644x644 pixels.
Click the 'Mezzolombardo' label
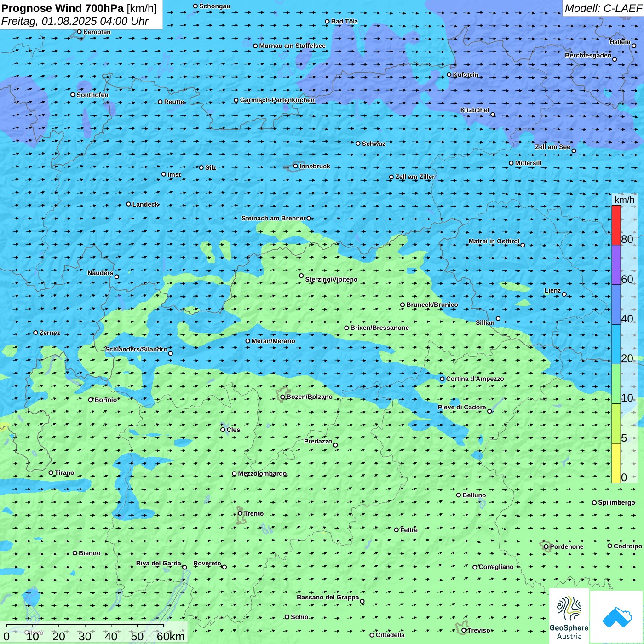262,473
